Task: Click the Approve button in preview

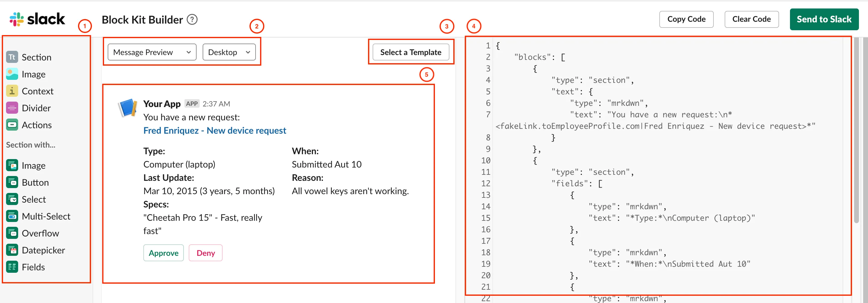Action: [x=163, y=253]
